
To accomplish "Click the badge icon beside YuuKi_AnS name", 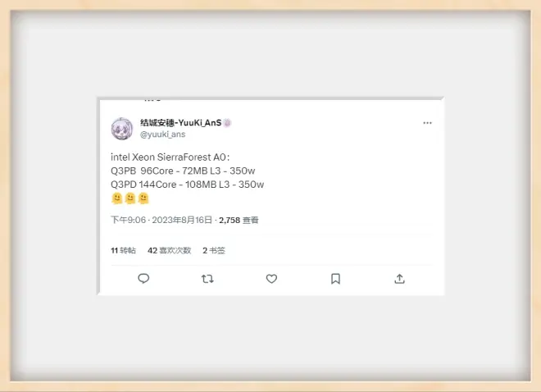I will pyautogui.click(x=227, y=123).
